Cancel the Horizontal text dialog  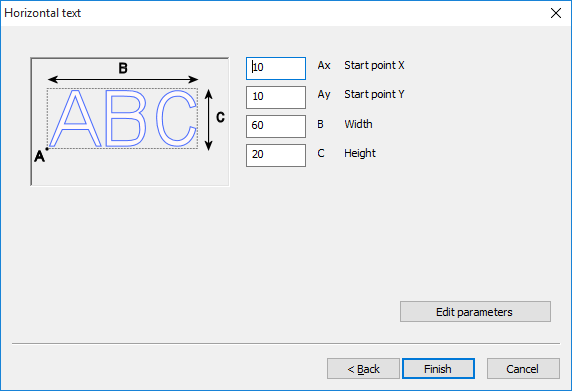523,368
